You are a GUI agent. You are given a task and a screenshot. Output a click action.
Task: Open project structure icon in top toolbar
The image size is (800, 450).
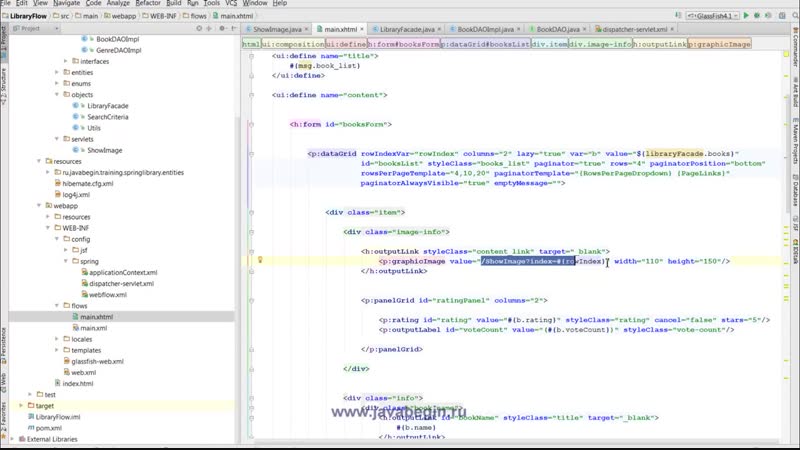(782, 16)
